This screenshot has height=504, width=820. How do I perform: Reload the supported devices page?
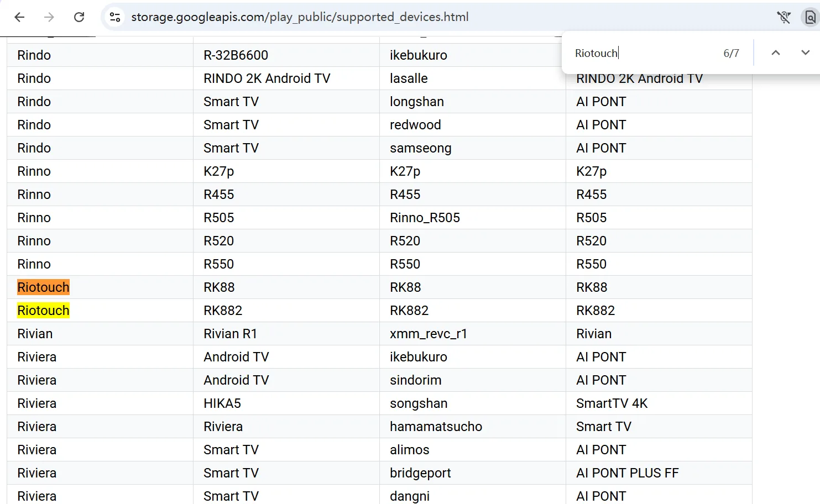click(x=79, y=17)
